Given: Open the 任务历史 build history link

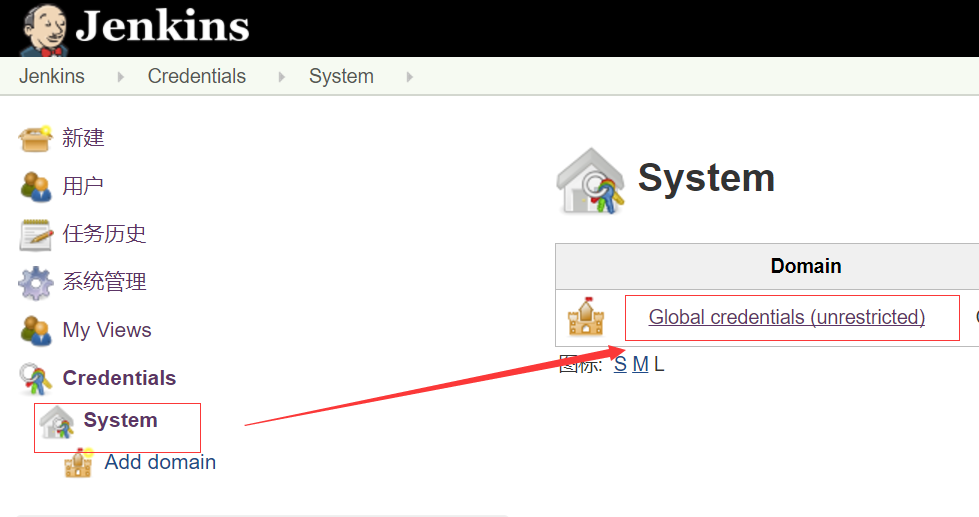Looking at the screenshot, I should tap(104, 234).
